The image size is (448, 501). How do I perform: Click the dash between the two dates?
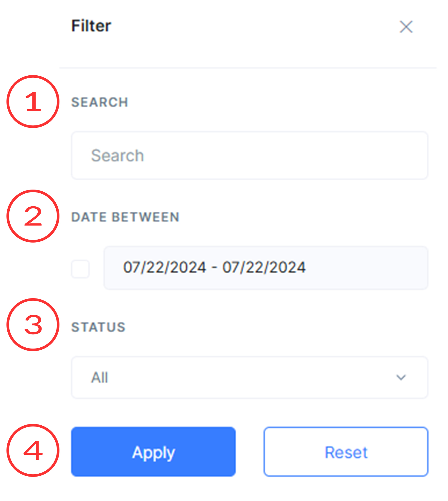coord(214,268)
